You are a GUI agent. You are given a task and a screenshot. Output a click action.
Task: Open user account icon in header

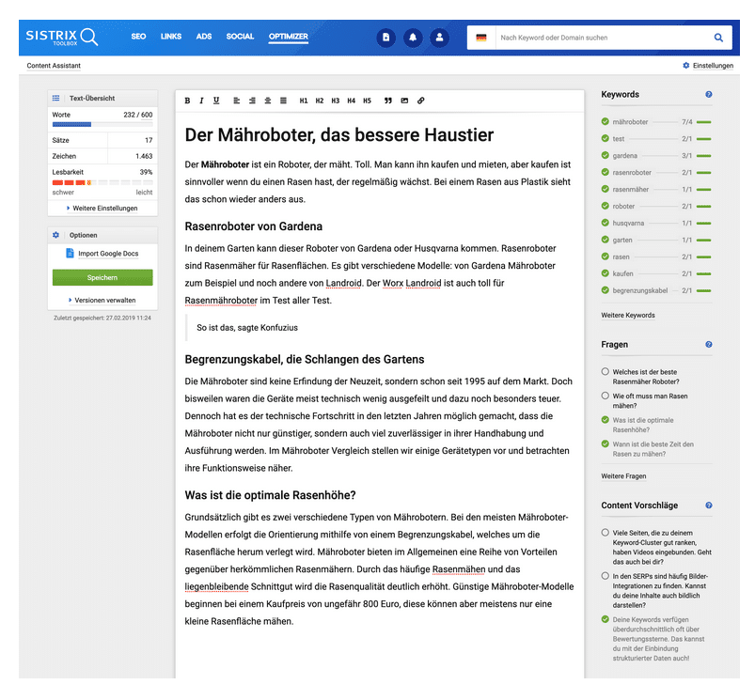tap(439, 38)
